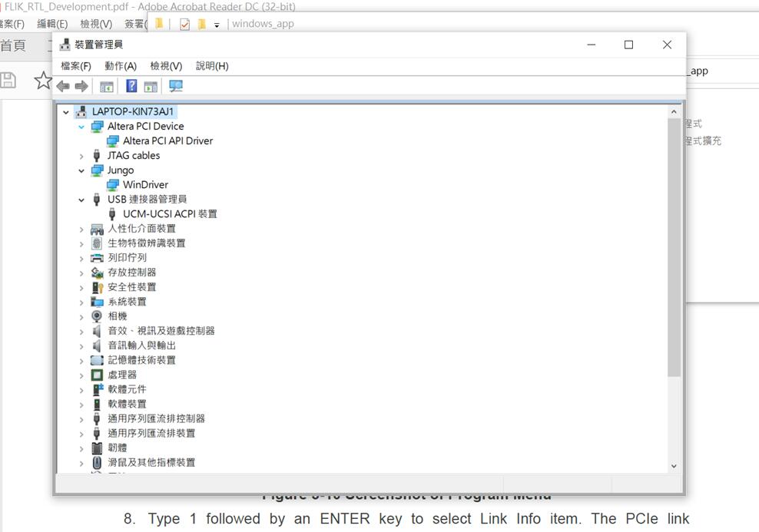Select the 軟體裝置 label
759x532 pixels.
tap(127, 405)
